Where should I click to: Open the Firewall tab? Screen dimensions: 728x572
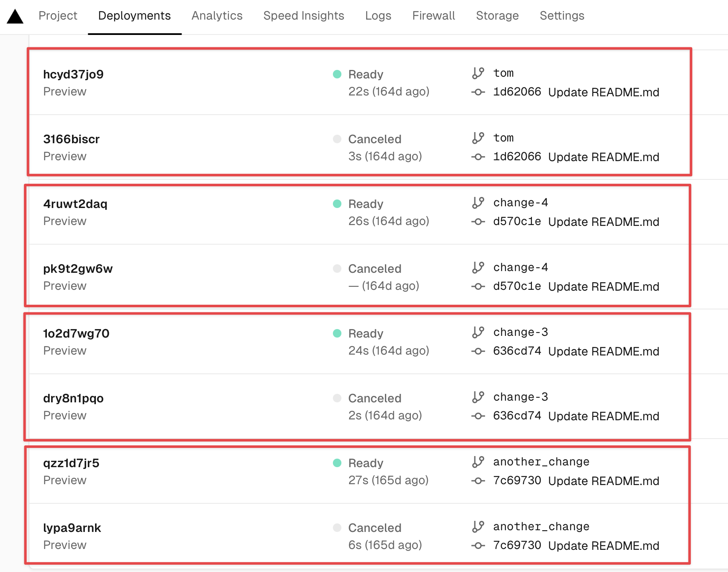tap(433, 16)
